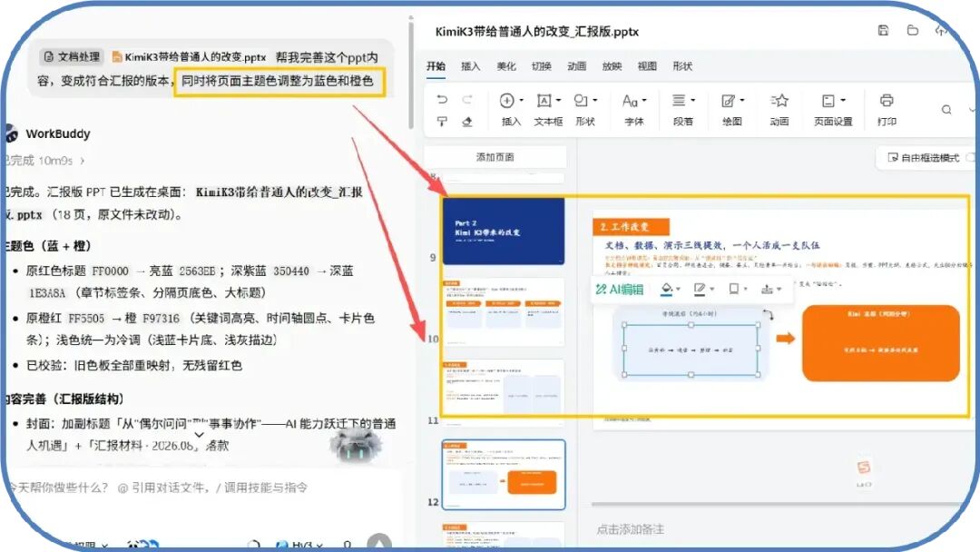Click the 页面设置 page setup icon
The height and width of the screenshot is (552, 980).
pos(828,101)
